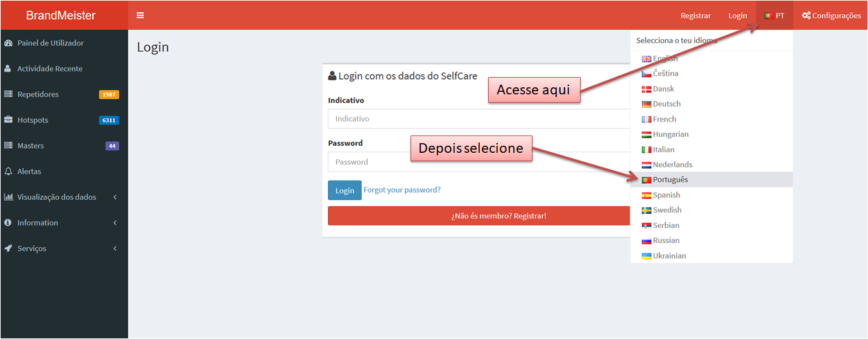Click the blue Login button
Image resolution: width=868 pixels, height=339 pixels.
[x=345, y=190]
